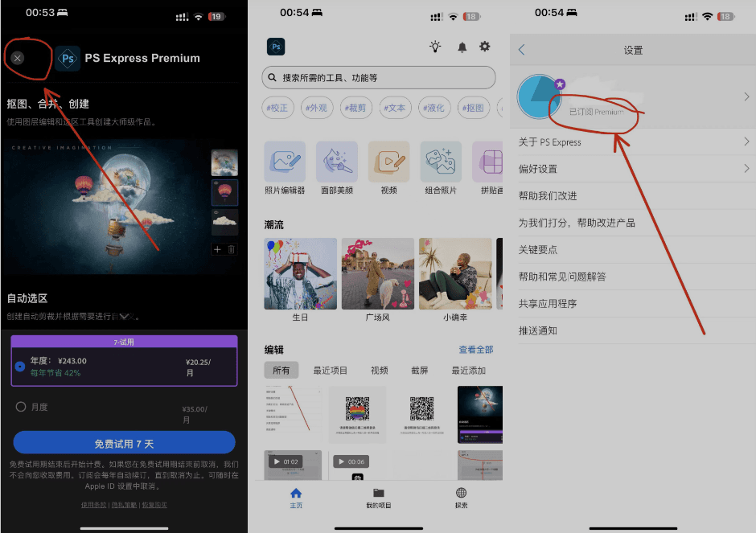This screenshot has height=533, width=756.
Task: Go to 主页 home tab
Action: (296, 498)
